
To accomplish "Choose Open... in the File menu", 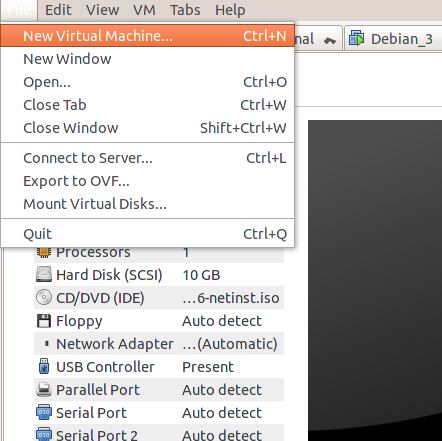I will click(x=147, y=82).
